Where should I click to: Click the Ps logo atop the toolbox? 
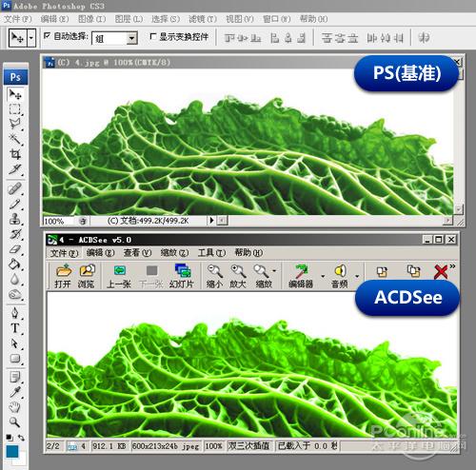tap(15, 77)
